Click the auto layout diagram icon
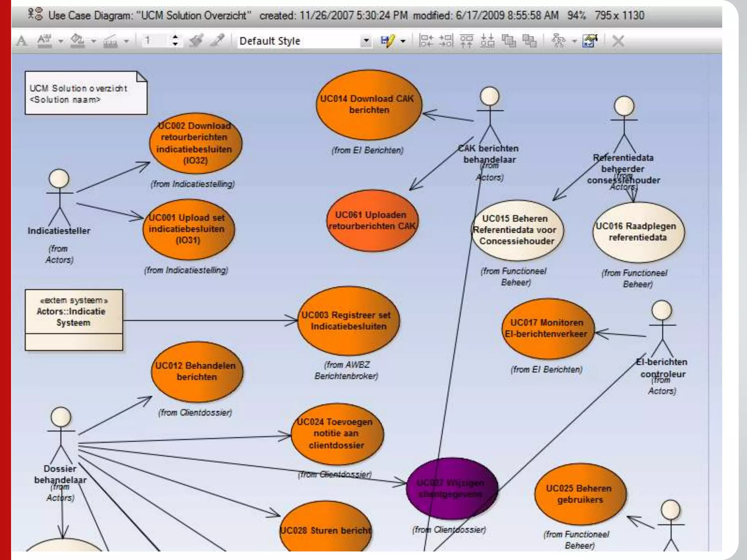Viewport: 747px width, 560px height. 558,40
